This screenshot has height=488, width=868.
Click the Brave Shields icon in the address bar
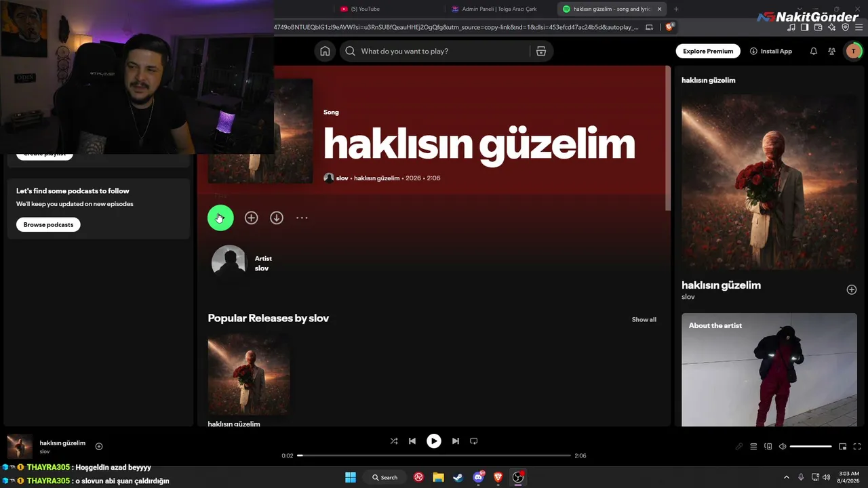(x=669, y=27)
